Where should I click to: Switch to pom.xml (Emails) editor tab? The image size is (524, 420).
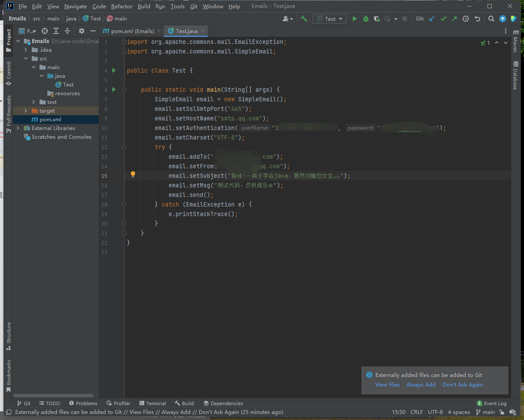pos(129,31)
